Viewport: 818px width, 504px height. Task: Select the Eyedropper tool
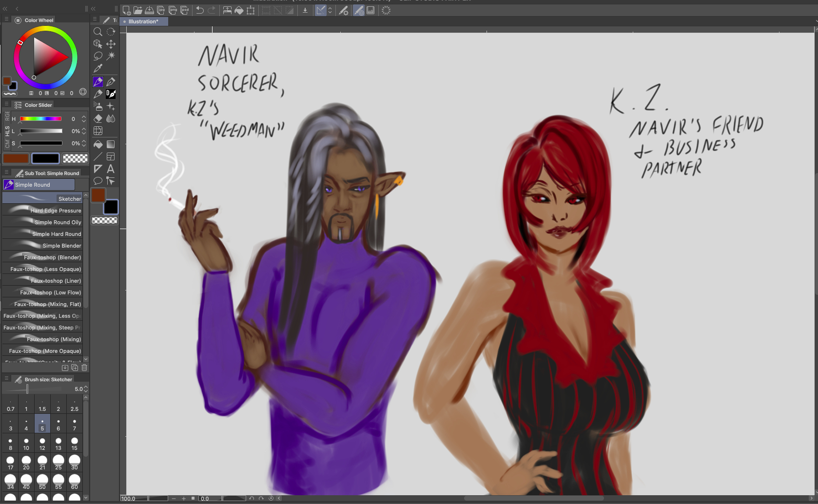pyautogui.click(x=98, y=69)
